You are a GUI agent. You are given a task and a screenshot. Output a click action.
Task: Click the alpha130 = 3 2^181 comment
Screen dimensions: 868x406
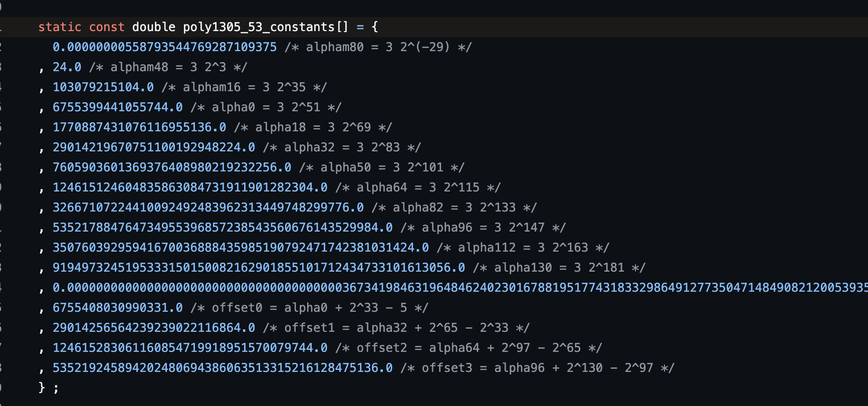click(559, 268)
